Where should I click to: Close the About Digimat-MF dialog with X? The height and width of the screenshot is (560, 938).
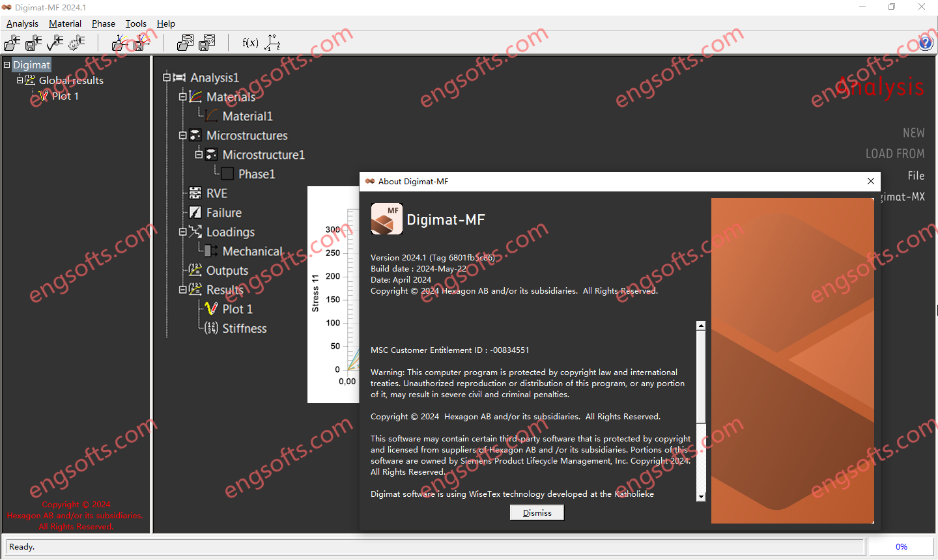[x=871, y=181]
